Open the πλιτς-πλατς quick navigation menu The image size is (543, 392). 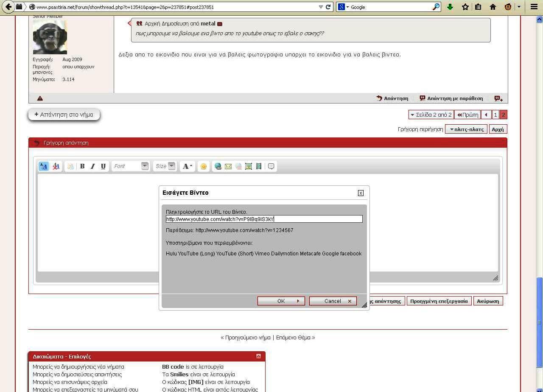tap(466, 129)
